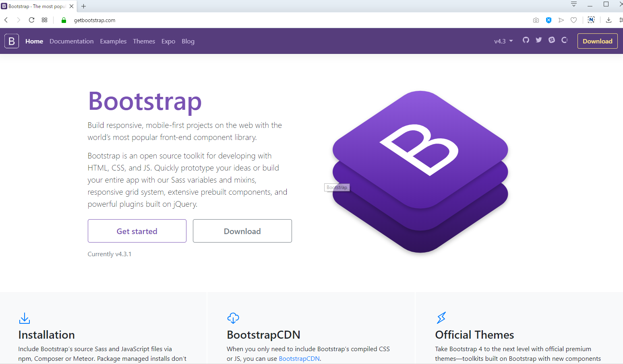This screenshot has height=364, width=623.
Task: Open Documentation in the navbar
Action: click(x=72, y=41)
